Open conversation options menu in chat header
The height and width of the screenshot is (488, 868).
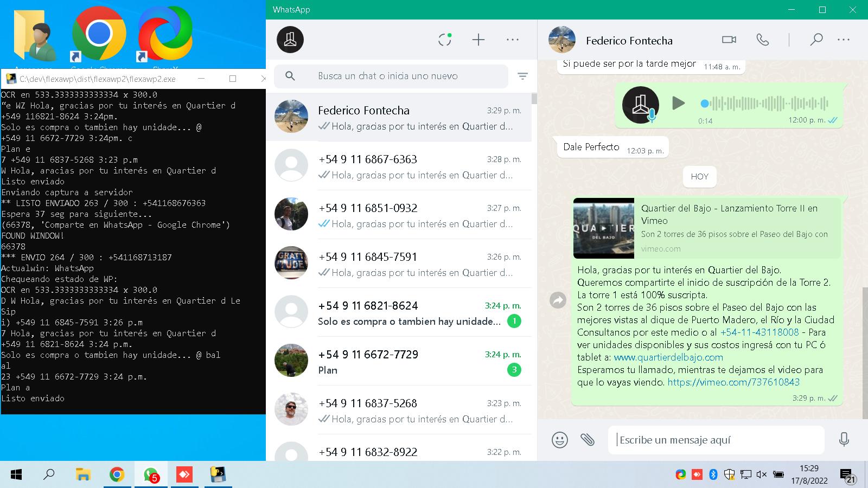click(844, 40)
